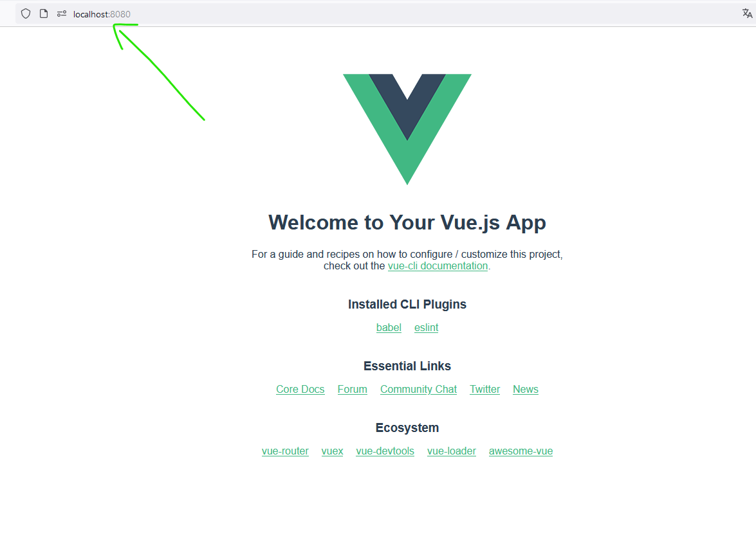
Task: Open the vue-devtools link
Action: pos(385,451)
